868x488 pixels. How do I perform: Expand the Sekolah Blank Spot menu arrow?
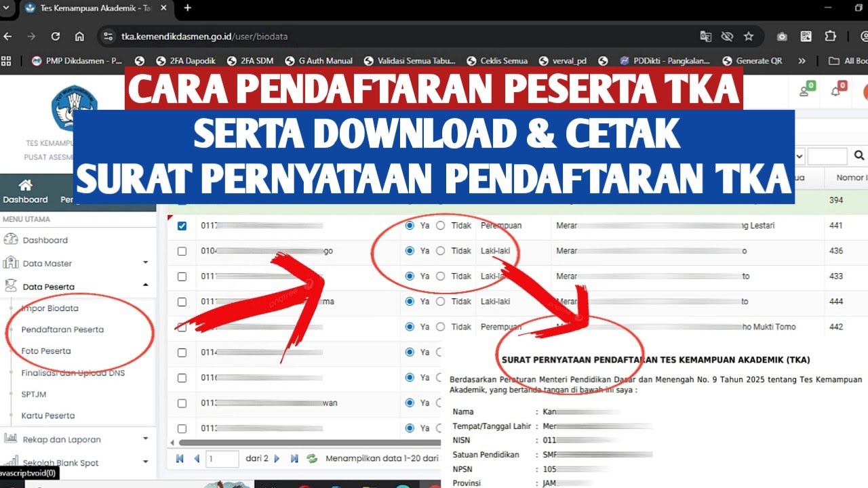pos(145,462)
